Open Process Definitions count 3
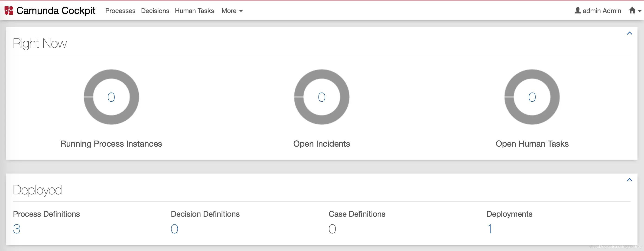 click(x=16, y=229)
